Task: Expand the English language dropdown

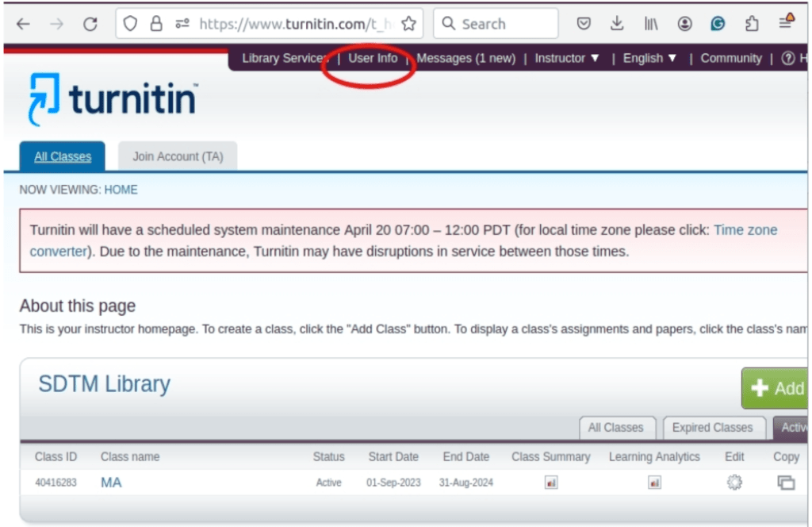Action: [649, 58]
